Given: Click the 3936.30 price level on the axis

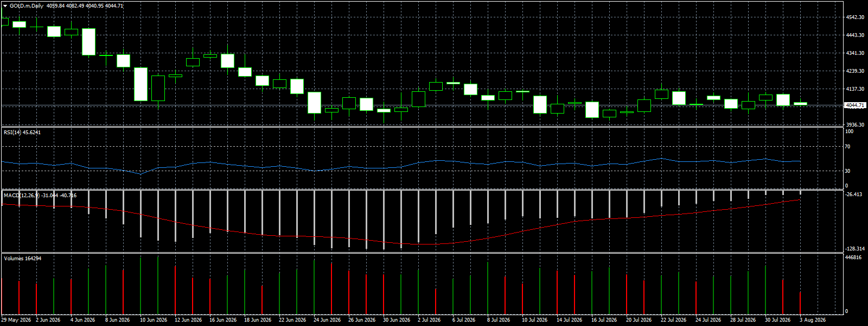Looking at the screenshot, I should pos(855,125).
